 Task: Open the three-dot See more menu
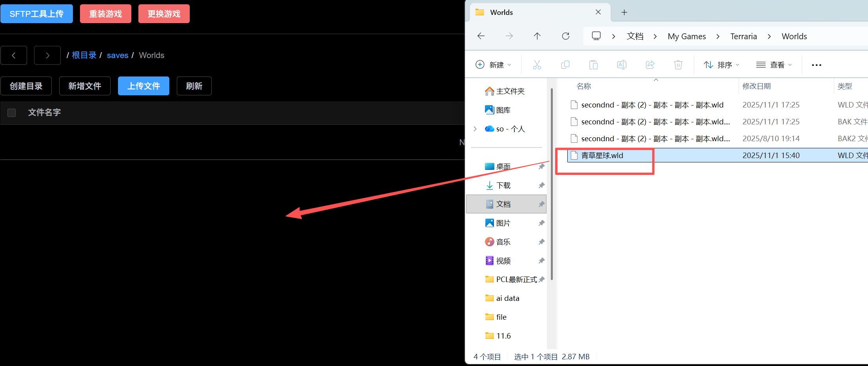[x=816, y=65]
